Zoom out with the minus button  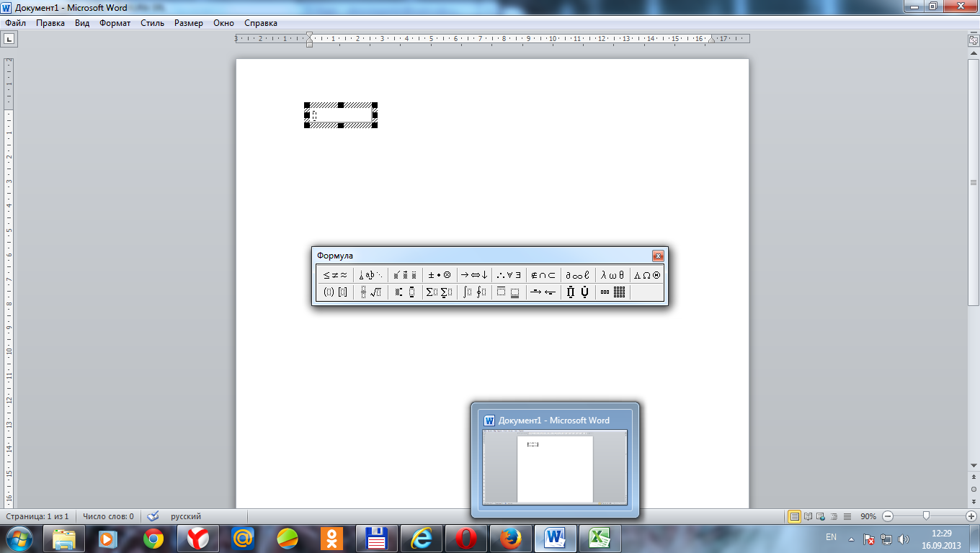pos(888,516)
